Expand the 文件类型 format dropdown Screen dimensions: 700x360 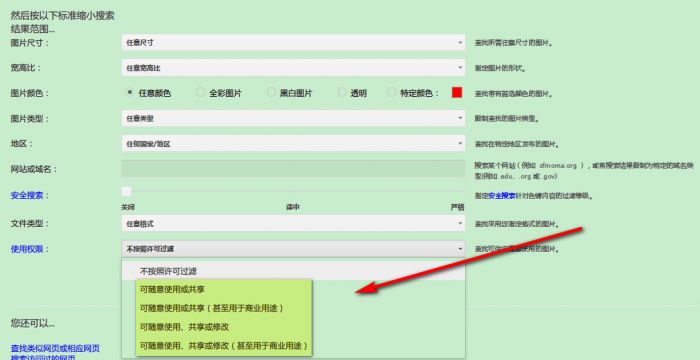coord(293,223)
